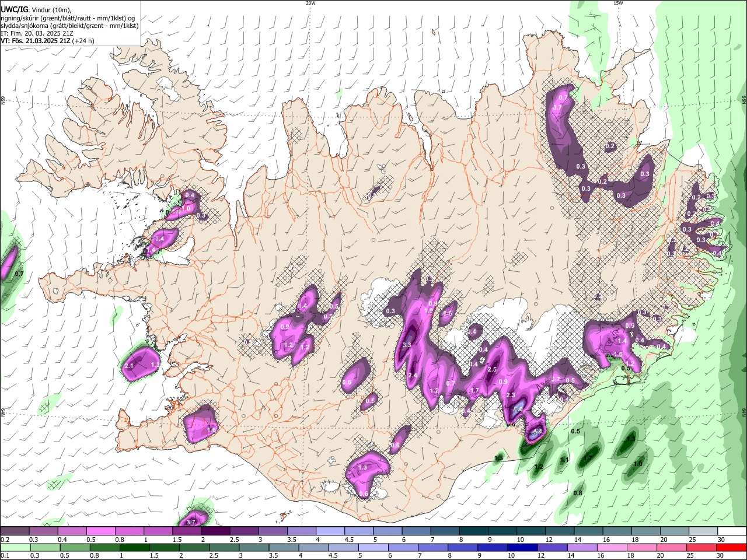
Task: Click the white swatch at 25 in upper legend row
Action: tap(704, 531)
